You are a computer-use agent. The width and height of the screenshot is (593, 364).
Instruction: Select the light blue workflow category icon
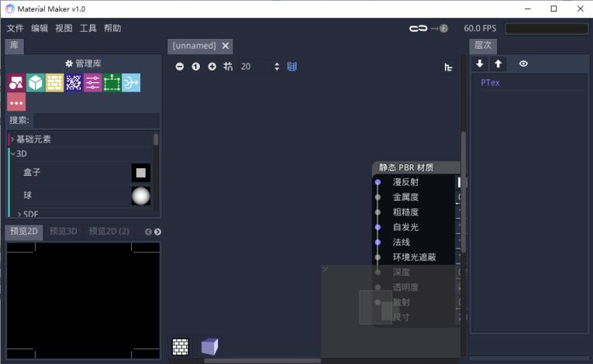(131, 83)
